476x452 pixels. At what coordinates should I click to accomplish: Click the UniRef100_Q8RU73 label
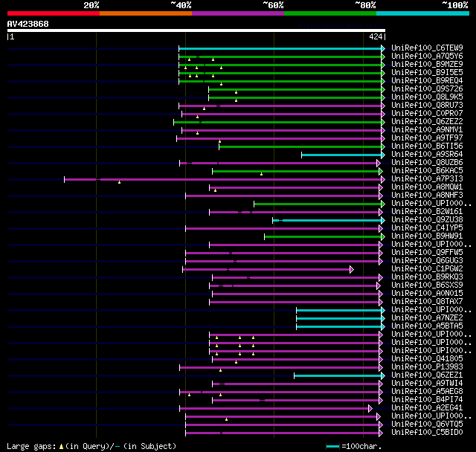coord(427,106)
